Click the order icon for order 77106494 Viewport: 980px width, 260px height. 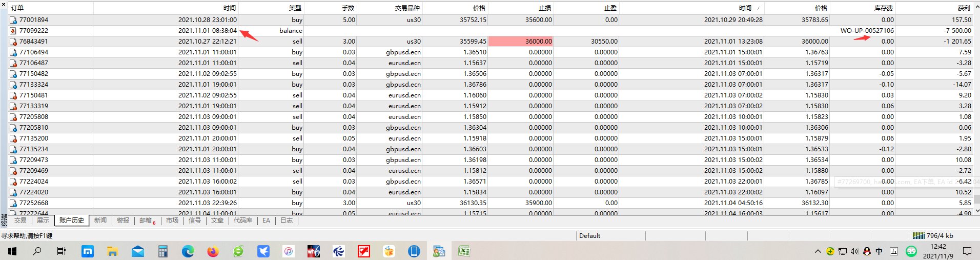point(13,52)
